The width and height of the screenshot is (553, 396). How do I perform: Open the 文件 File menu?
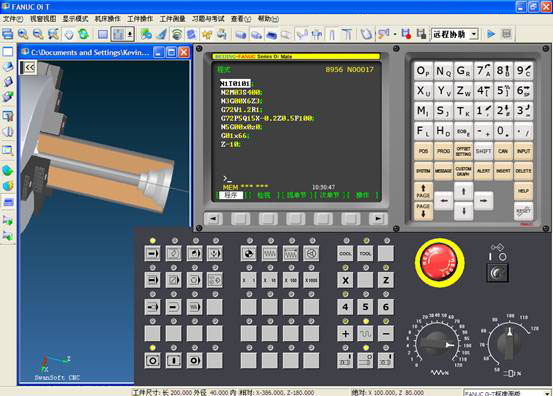13,19
